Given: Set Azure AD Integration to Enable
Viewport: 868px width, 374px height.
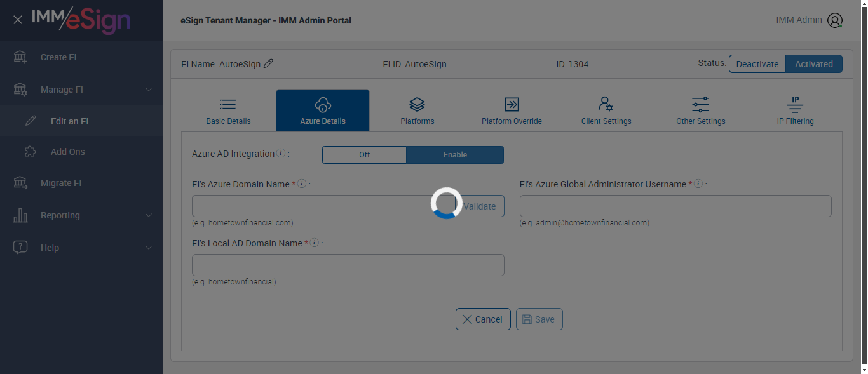Looking at the screenshot, I should point(455,155).
